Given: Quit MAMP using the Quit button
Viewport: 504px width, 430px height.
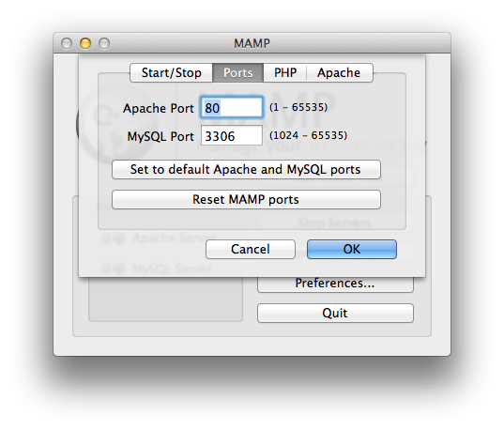Looking at the screenshot, I should (x=335, y=313).
